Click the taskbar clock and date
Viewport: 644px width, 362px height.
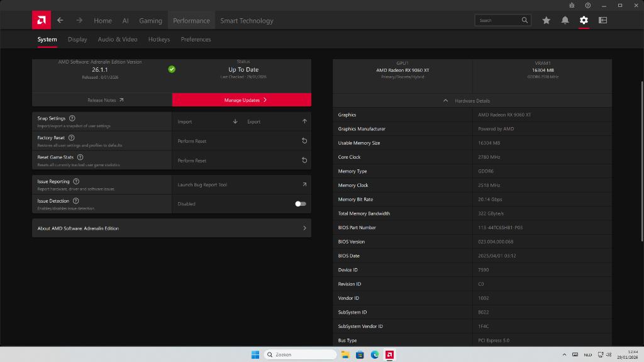click(627, 354)
